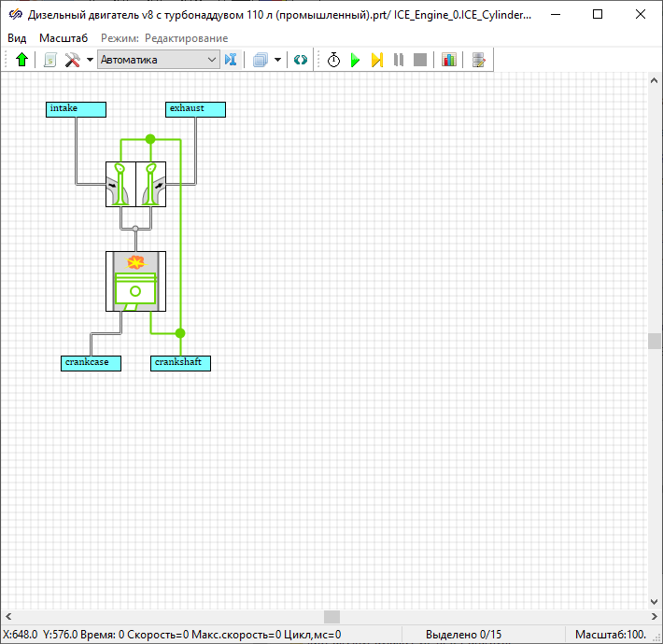This screenshot has width=663, height=644.
Task: Click the wrench and hammer tools icon
Action: 73,60
